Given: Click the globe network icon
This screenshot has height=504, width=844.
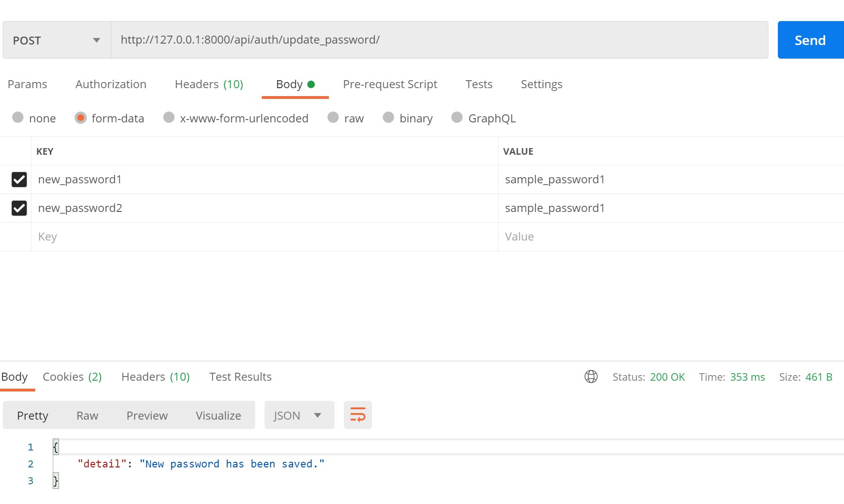Looking at the screenshot, I should coord(591,376).
